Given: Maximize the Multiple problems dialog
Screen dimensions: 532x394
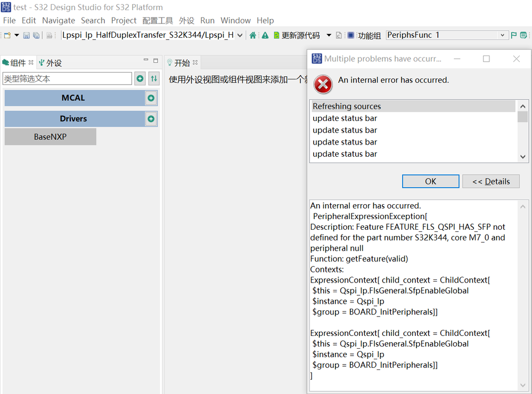Looking at the screenshot, I should click(486, 59).
